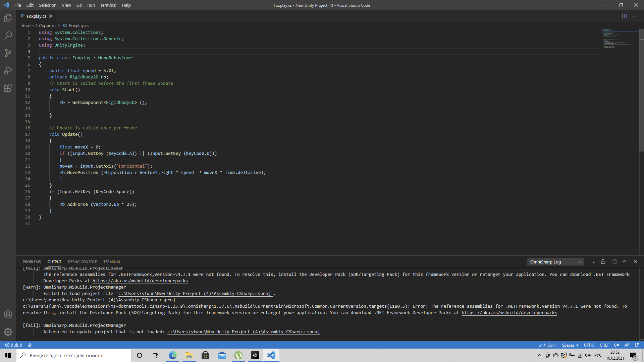Open the Windows Start menu
The height and width of the screenshot is (362, 644).
click(8, 355)
